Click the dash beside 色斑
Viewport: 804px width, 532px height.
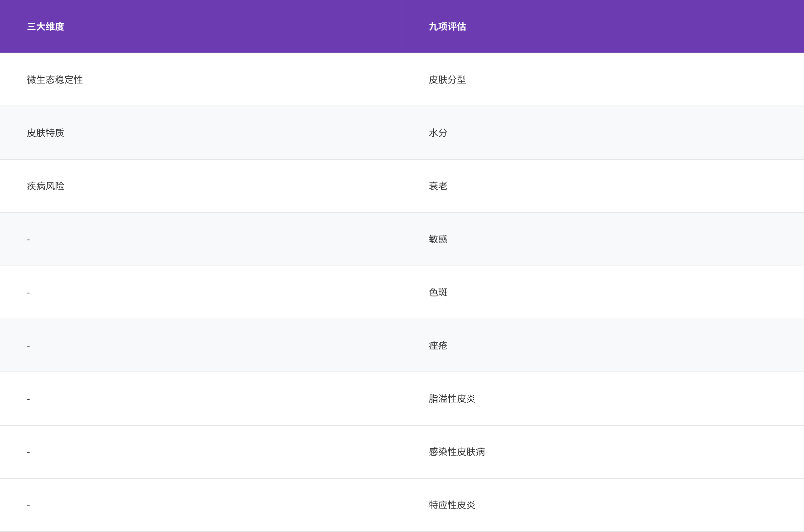[x=28, y=293]
